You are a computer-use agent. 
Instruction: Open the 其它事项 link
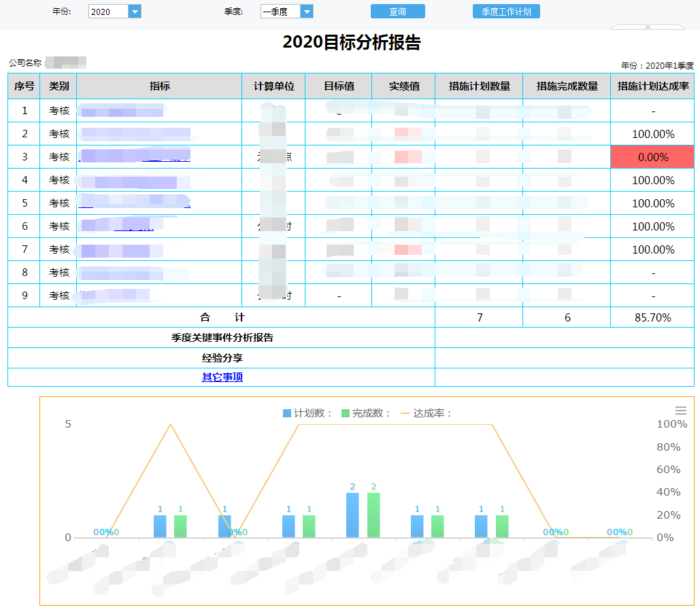coord(222,377)
